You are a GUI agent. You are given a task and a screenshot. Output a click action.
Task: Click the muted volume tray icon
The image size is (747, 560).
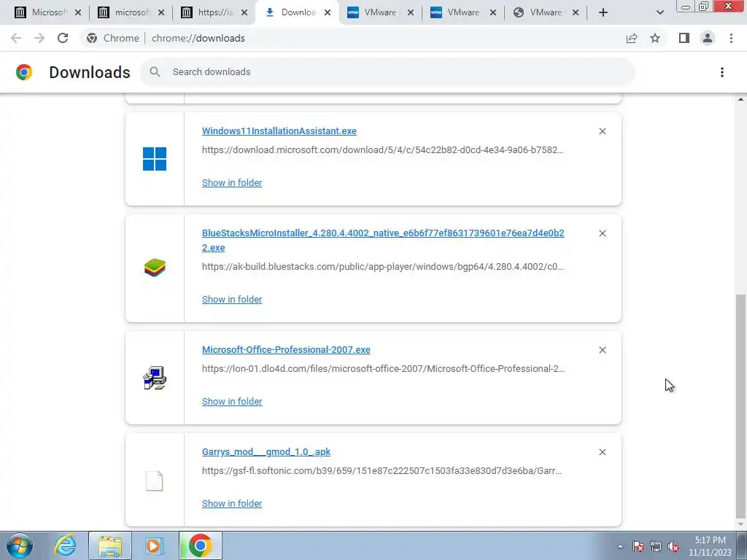point(673,547)
